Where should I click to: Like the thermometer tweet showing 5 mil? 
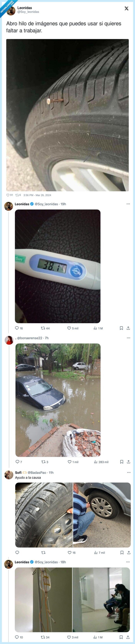click(69, 328)
